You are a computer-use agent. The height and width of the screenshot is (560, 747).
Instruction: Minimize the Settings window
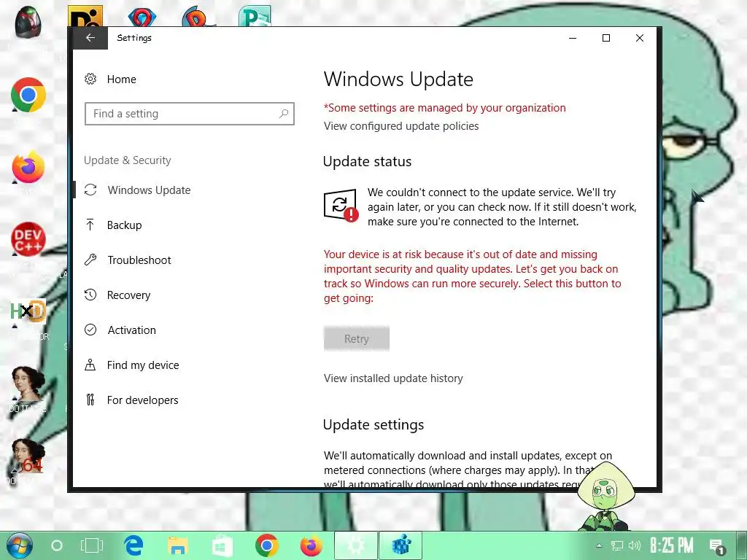click(573, 38)
